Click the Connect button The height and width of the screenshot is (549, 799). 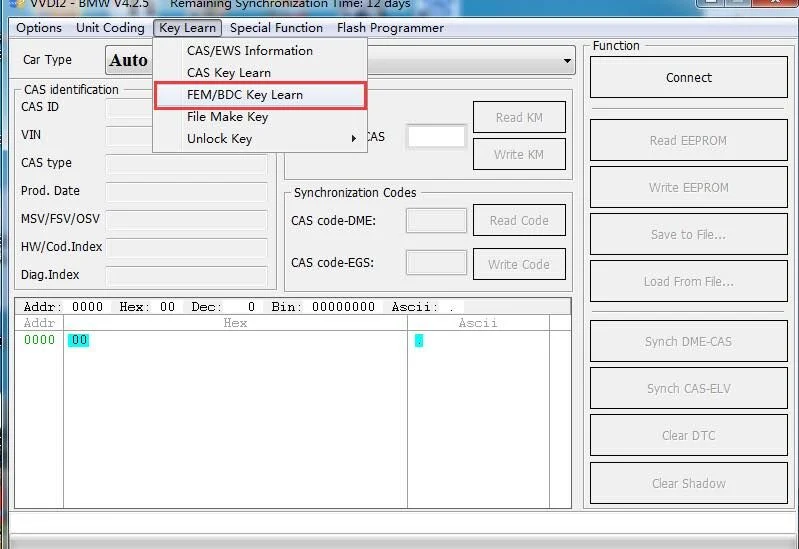click(688, 77)
